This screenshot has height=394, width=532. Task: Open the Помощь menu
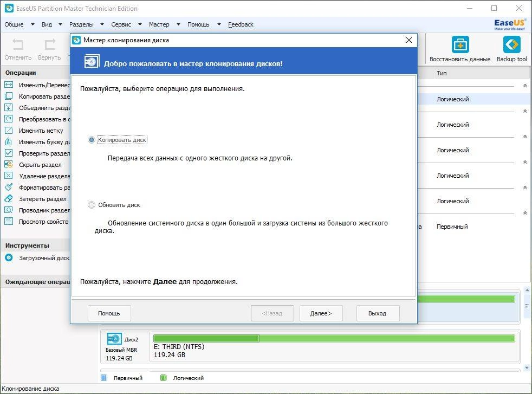pyautogui.click(x=198, y=24)
